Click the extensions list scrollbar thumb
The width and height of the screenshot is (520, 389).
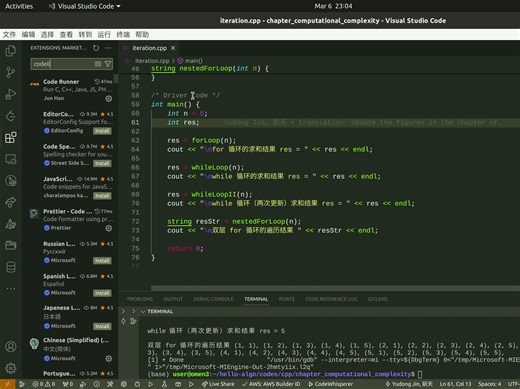point(116,79)
